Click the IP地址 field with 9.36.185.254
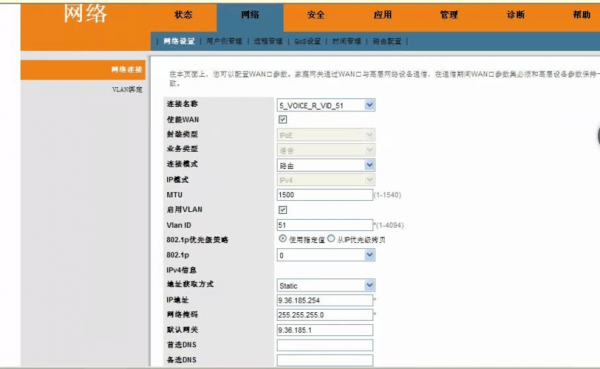600x369 pixels. (x=324, y=300)
